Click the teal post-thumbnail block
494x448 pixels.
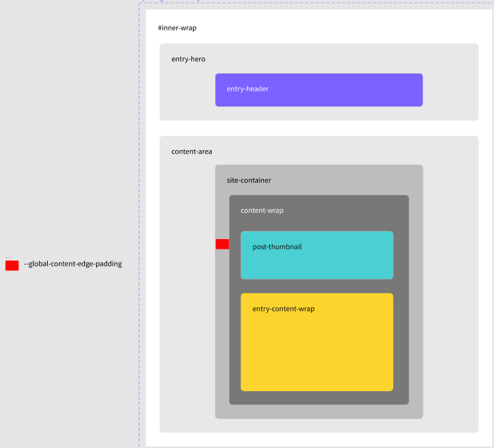pyautogui.click(x=317, y=255)
